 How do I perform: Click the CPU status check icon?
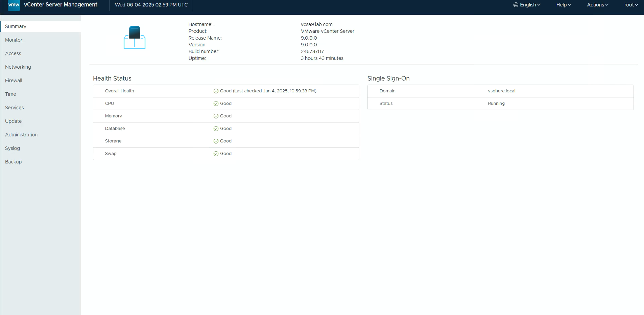216,104
